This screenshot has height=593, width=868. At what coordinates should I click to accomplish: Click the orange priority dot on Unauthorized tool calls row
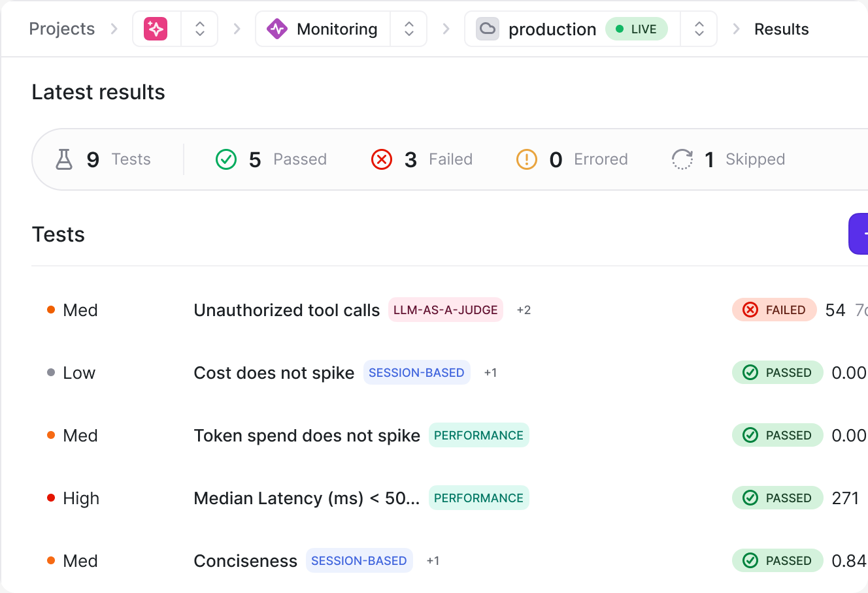[51, 310]
